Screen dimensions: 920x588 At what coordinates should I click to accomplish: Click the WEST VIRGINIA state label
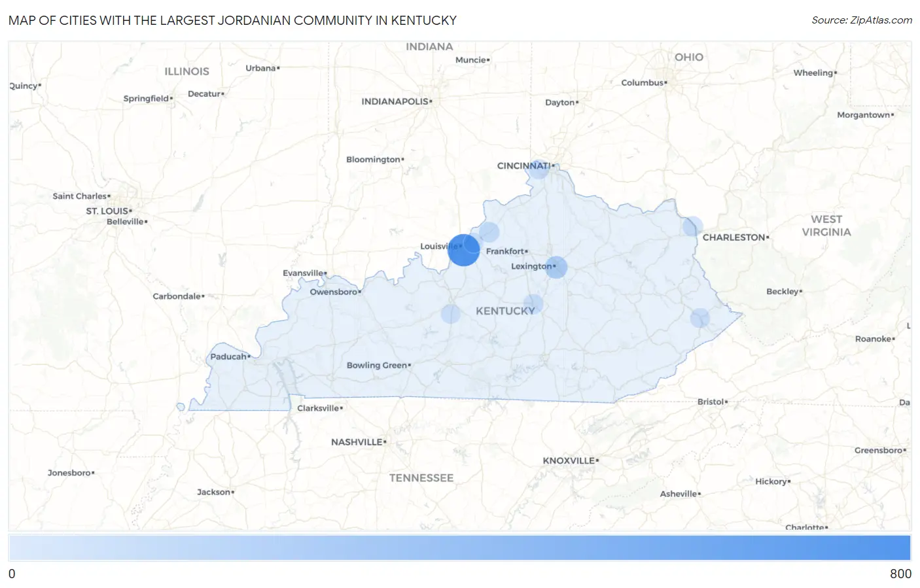tap(826, 226)
